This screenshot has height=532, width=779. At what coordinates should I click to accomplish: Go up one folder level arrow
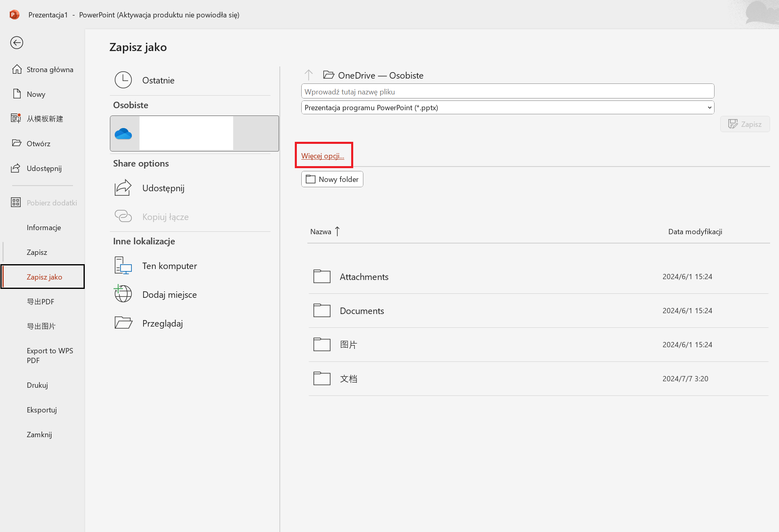309,75
